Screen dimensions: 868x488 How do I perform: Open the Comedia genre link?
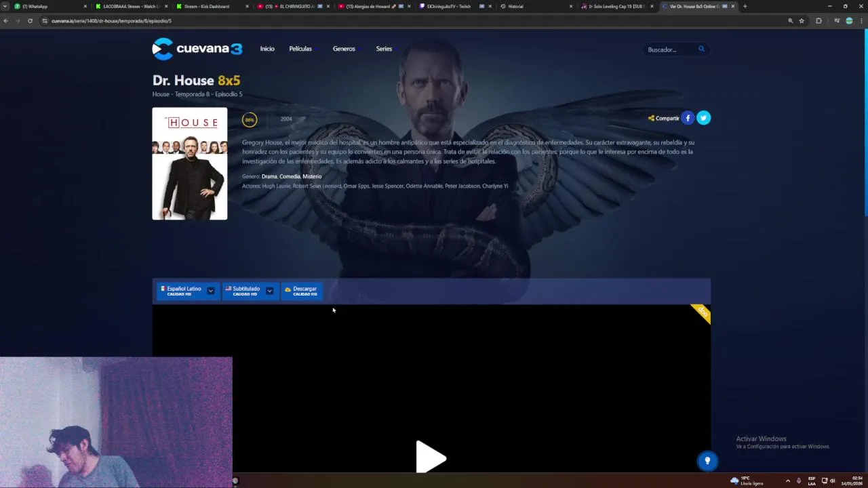tap(290, 176)
